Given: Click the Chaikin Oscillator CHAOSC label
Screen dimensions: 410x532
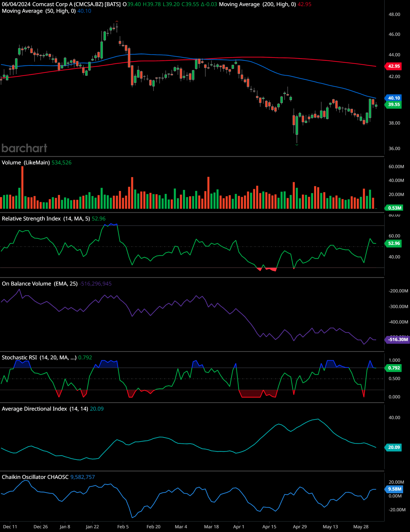Looking at the screenshot, I should pos(35,477).
